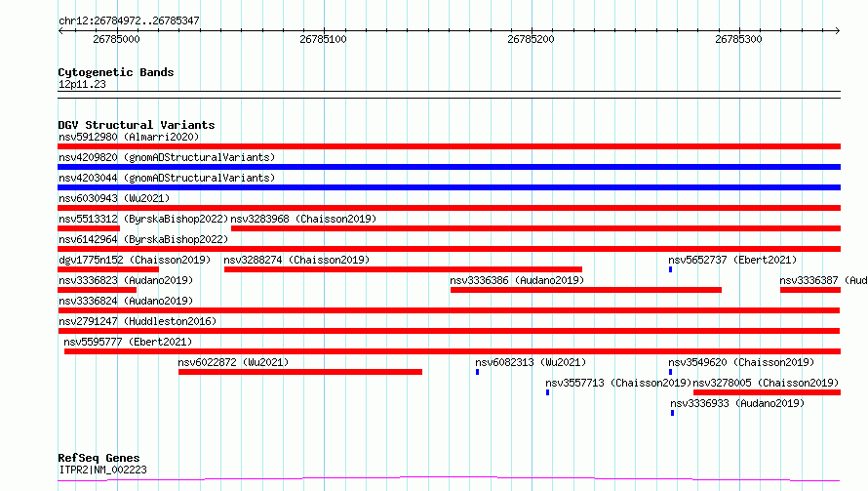Screen dimensions: 868x491
Task: Open nsv6022872 (Wu2021) label
Action: [233, 362]
